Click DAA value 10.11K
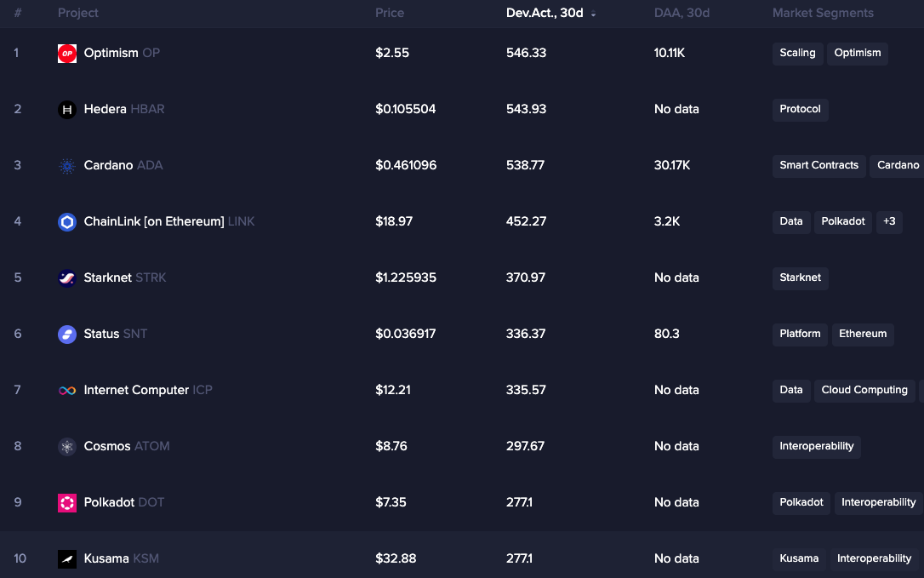The width and height of the screenshot is (924, 578). 670,53
